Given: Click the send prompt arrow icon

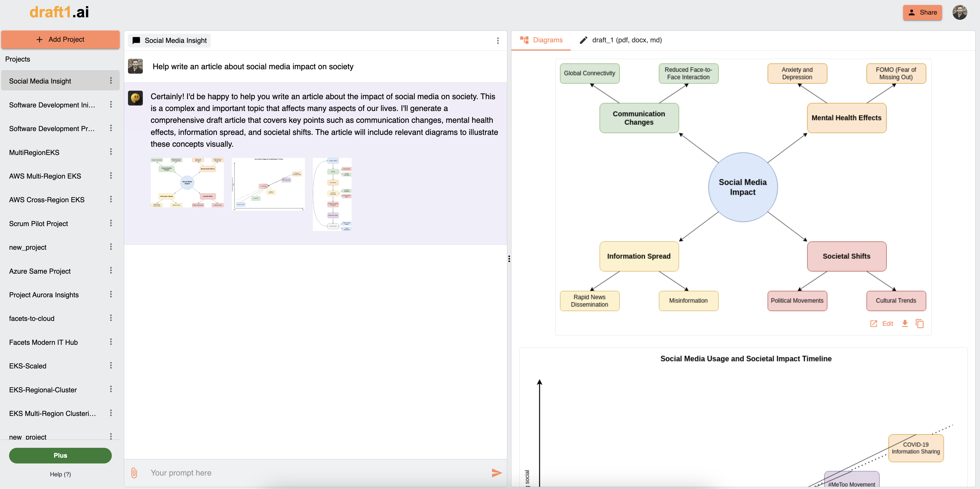Looking at the screenshot, I should 497,473.
